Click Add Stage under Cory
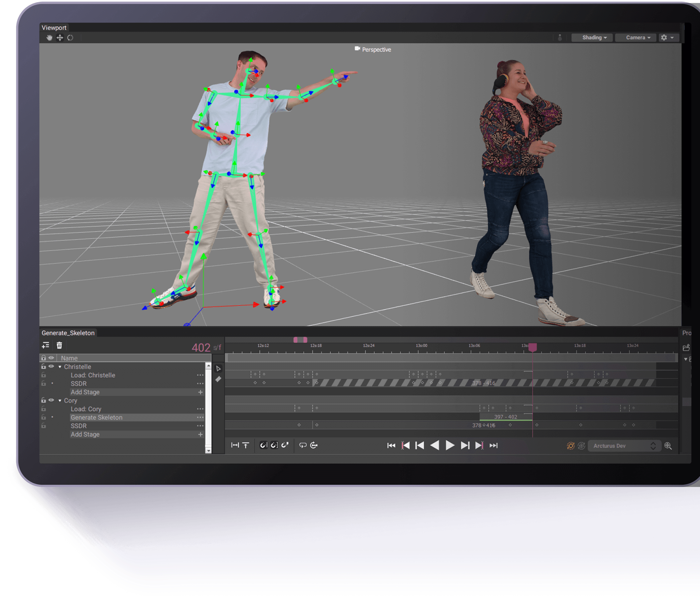700x596 pixels. coord(136,434)
